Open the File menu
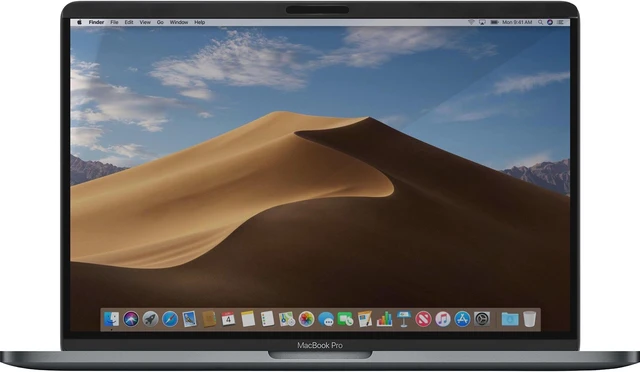Viewport: 640px width, 372px height. click(x=114, y=22)
